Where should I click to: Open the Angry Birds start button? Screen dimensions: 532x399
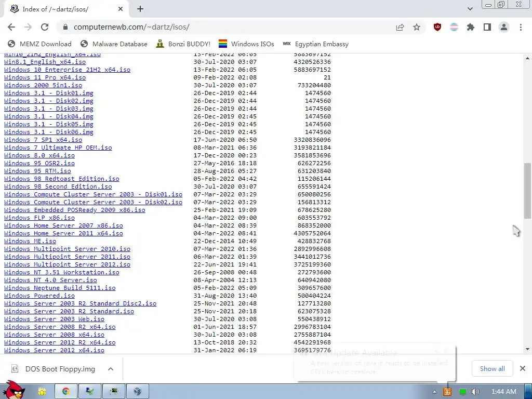[14, 390]
